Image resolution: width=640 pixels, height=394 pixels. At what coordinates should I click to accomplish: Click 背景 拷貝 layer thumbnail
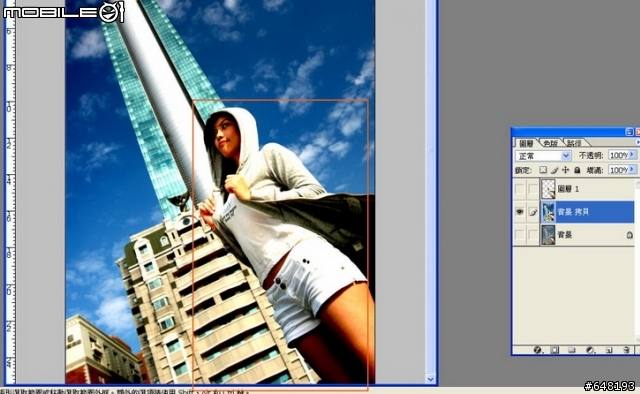(548, 212)
